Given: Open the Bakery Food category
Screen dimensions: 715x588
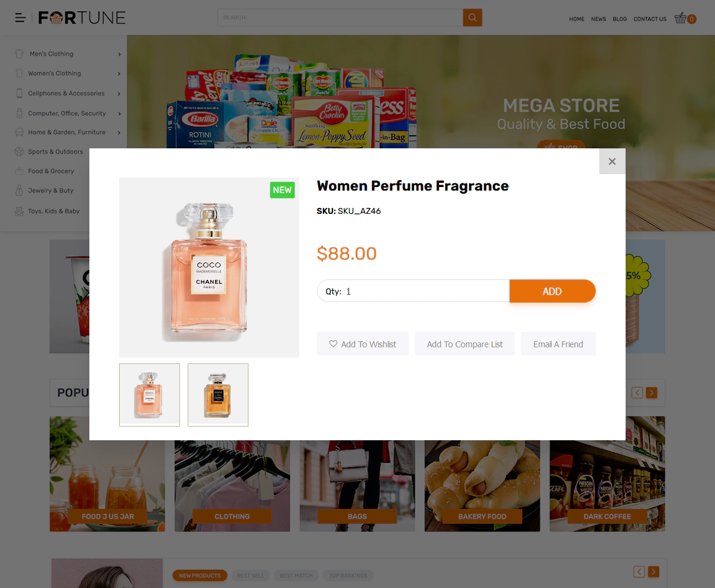Looking at the screenshot, I should click(x=482, y=517).
